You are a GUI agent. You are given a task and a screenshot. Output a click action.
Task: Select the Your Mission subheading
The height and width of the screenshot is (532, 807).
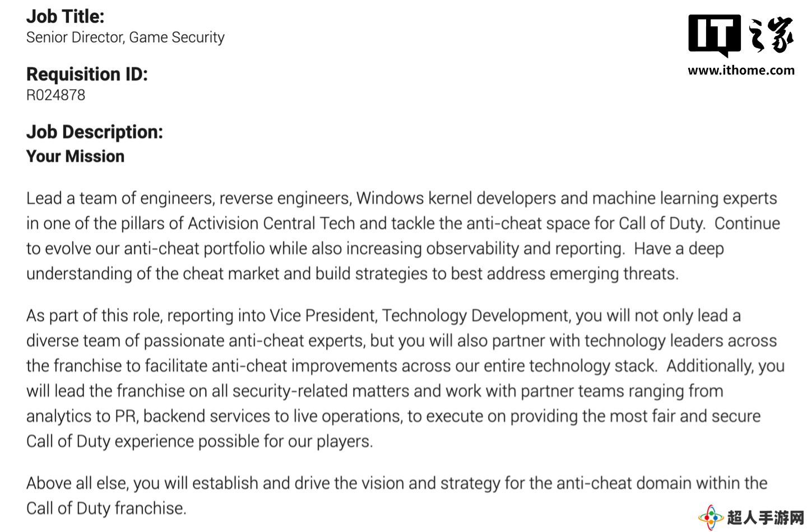tap(75, 156)
